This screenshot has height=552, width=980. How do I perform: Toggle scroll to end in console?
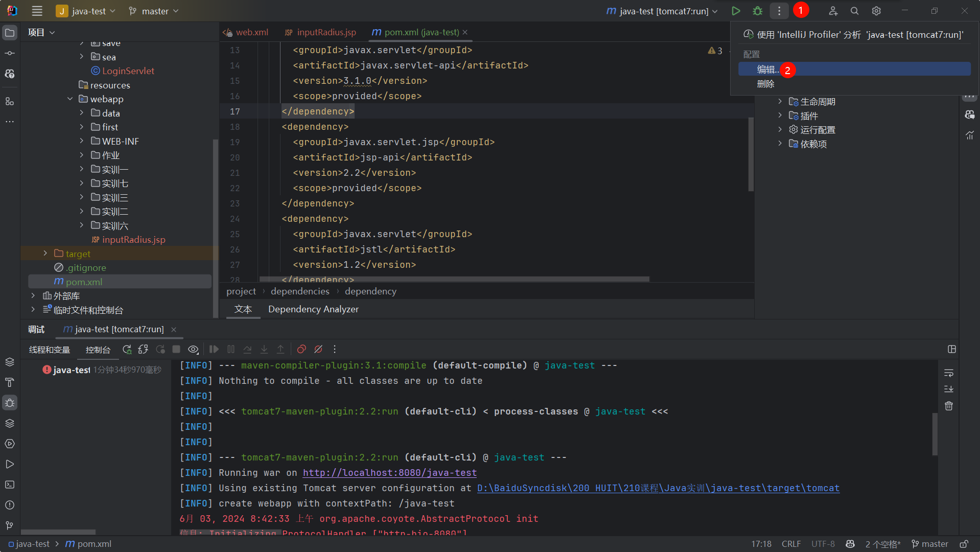(x=949, y=389)
